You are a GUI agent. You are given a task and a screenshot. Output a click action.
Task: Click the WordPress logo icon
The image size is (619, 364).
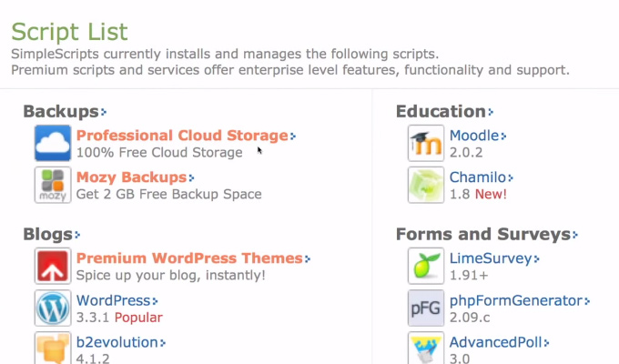tap(53, 308)
